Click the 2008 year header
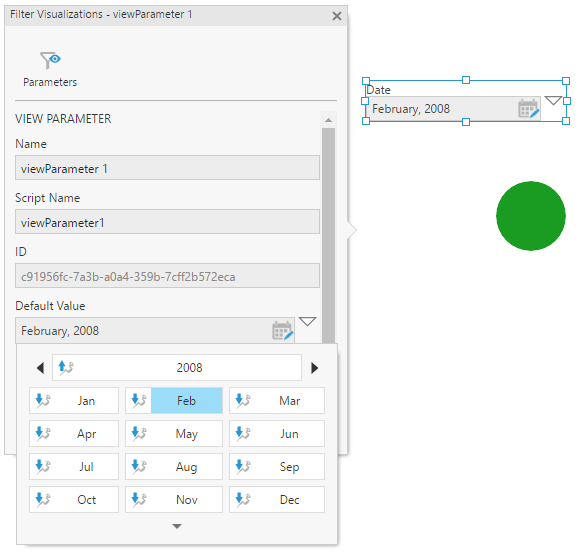Viewport: 582px width, 554px height. click(x=189, y=368)
